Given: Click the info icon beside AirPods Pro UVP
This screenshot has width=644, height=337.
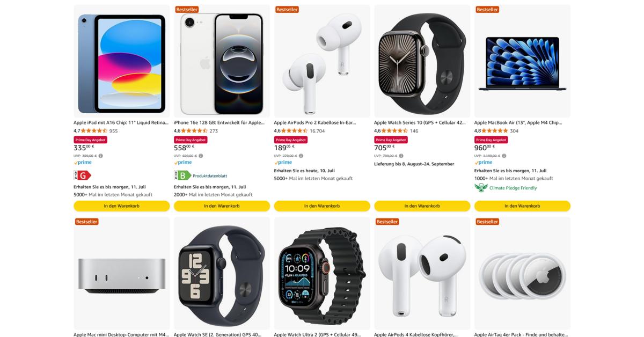Looking at the screenshot, I should click(x=301, y=156).
